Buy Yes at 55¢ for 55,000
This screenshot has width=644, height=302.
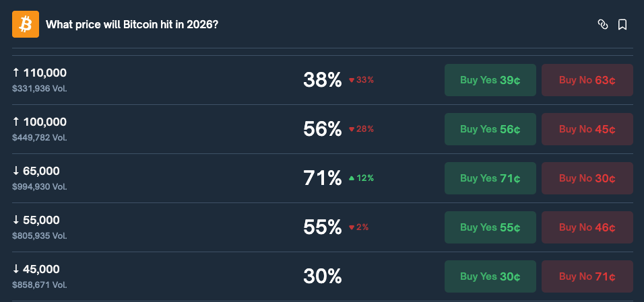pos(490,227)
